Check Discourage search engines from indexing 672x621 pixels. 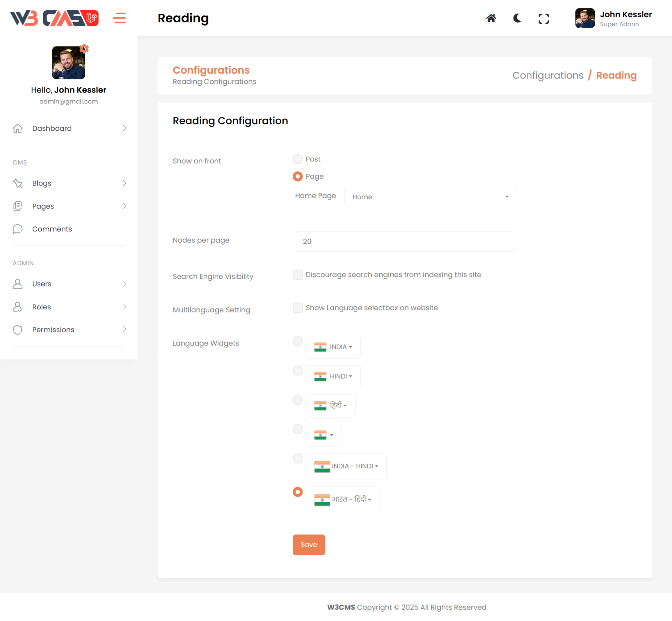[297, 275]
